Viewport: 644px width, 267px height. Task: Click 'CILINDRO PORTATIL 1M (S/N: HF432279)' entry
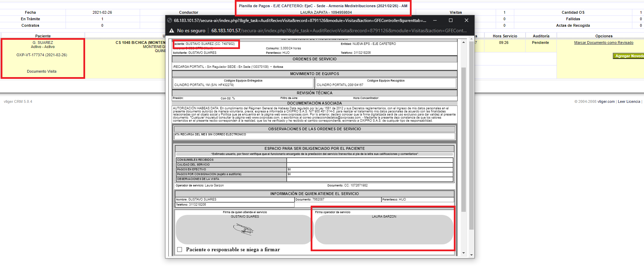pos(204,85)
